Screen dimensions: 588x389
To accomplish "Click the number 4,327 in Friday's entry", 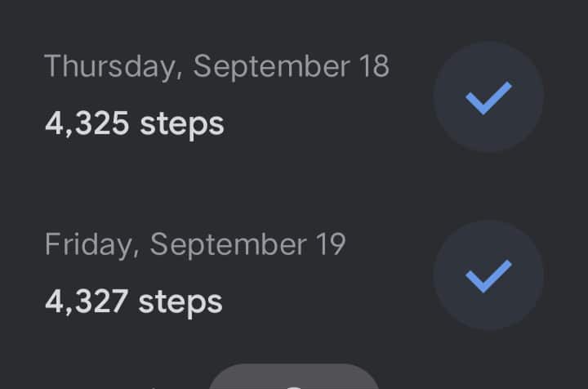I will pos(87,302).
